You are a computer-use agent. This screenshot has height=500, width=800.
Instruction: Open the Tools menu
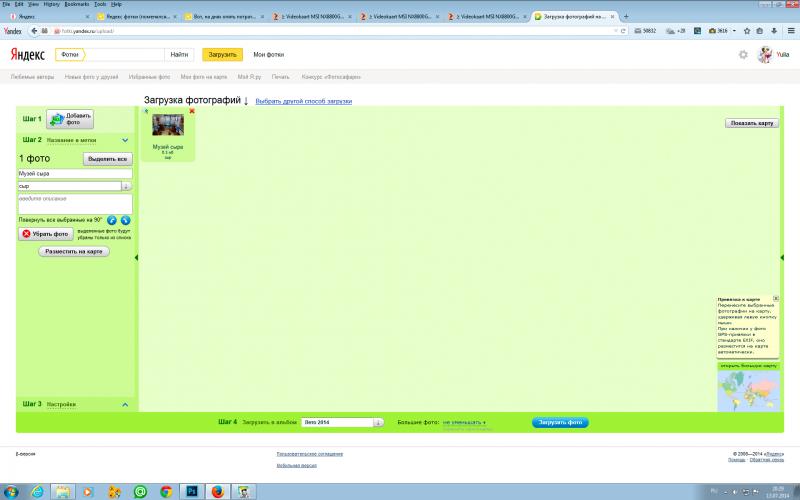tap(100, 4)
